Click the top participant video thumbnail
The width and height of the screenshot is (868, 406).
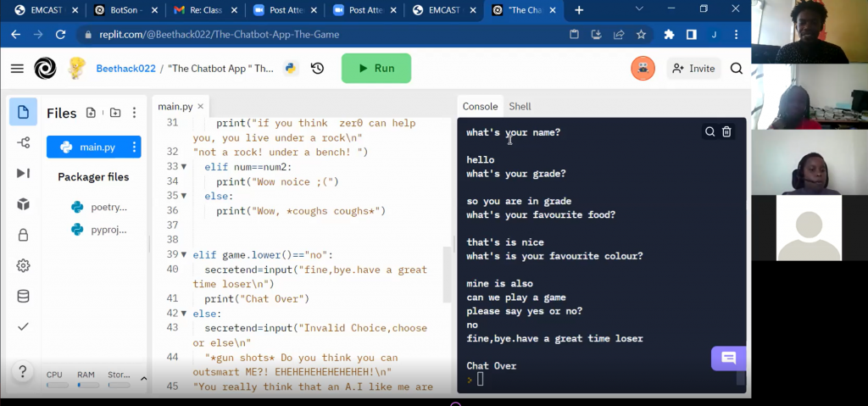click(x=810, y=31)
